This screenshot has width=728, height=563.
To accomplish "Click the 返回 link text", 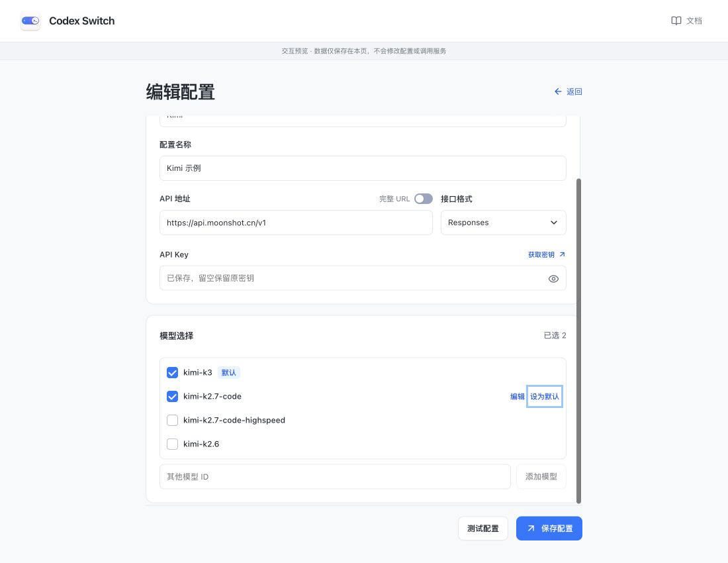I will pos(574,91).
